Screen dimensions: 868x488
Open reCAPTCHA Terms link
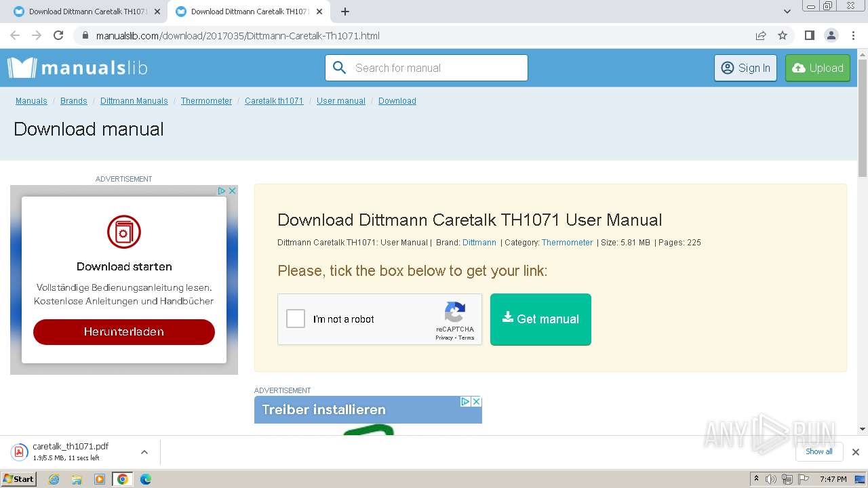[467, 338]
